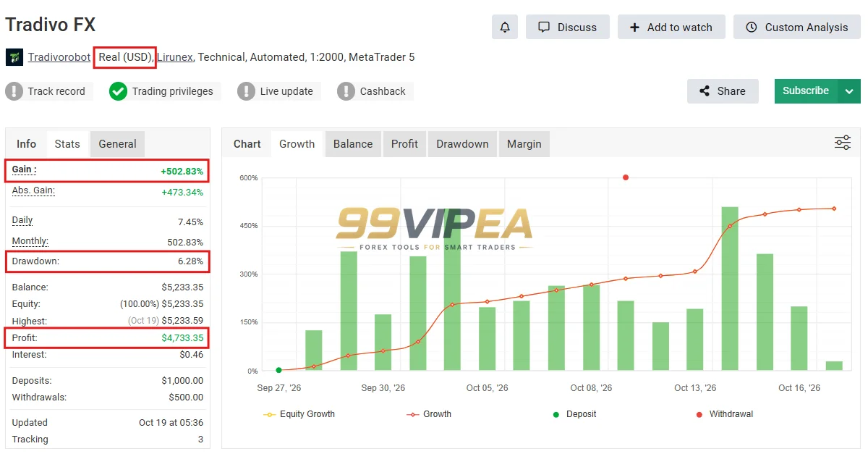Click the red withdrawal marker on chart
Viewport: 868px width, 454px height.
point(626,177)
